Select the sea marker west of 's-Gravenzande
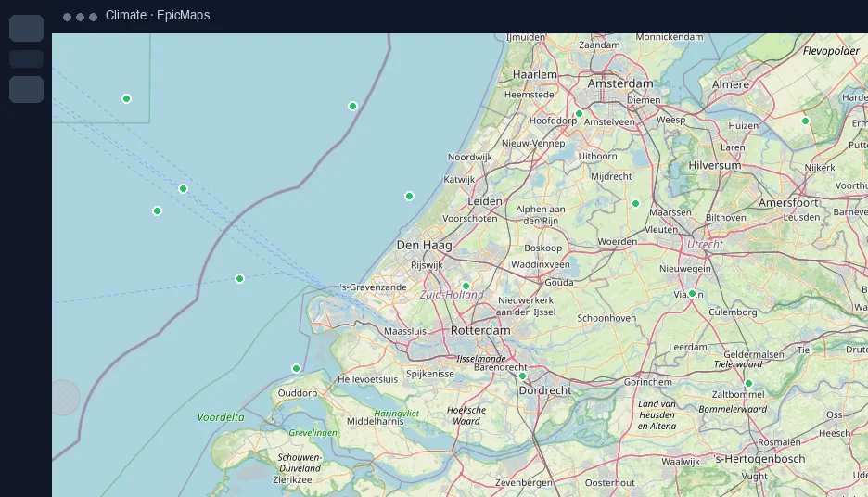Screen dimensions: 868x497 pyautogui.click(x=239, y=278)
